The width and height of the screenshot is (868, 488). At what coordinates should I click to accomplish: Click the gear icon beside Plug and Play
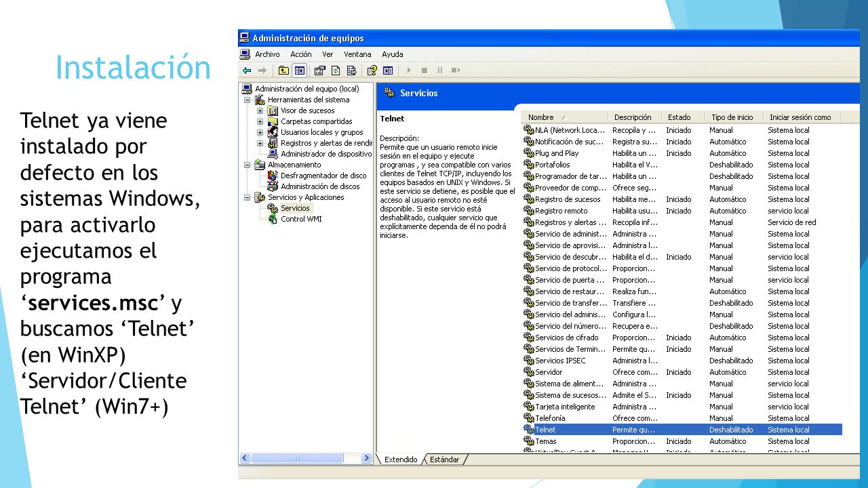529,153
